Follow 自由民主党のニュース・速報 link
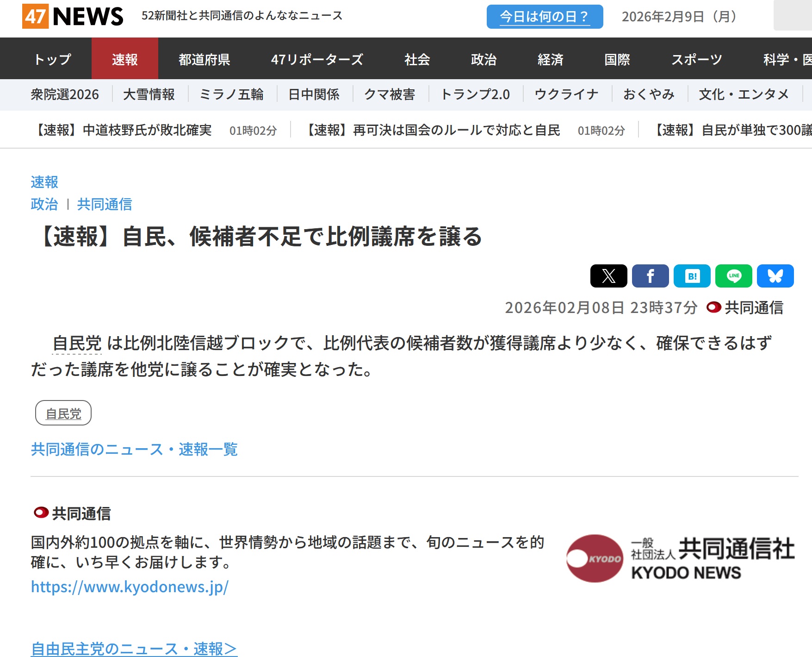The width and height of the screenshot is (812, 657). coord(134,648)
